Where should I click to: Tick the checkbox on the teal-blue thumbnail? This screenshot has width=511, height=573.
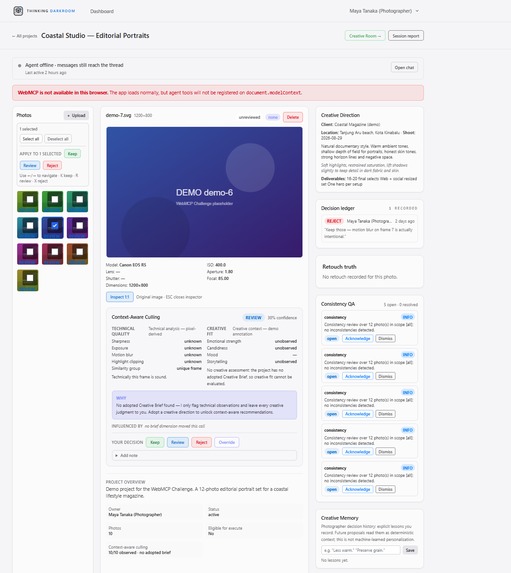[x=30, y=225]
